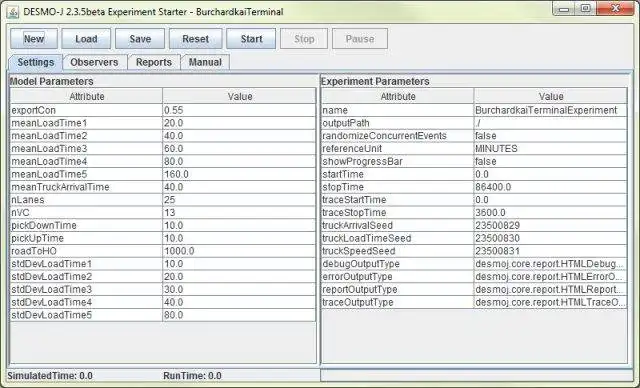Viewport: 640px width, 388px height.
Task: Maximize the Experiment Starter window
Action: 586,9
